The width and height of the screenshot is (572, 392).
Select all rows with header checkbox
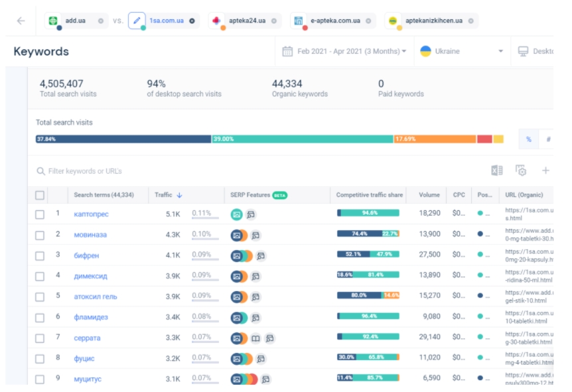[40, 195]
